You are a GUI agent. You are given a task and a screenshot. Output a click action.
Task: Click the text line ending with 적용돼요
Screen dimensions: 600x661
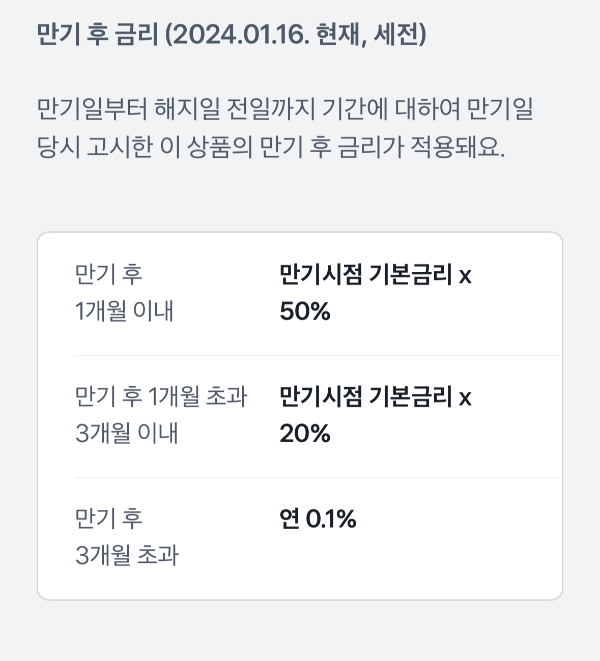[x=271, y=147]
